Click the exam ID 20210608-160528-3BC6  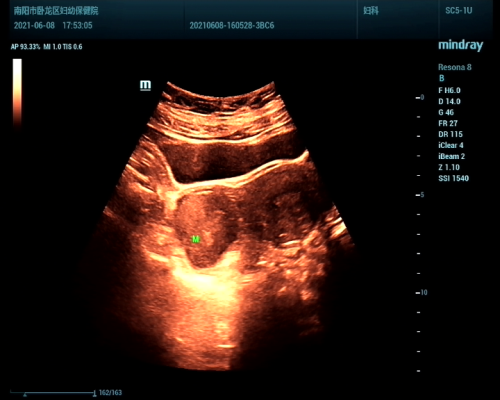[232, 26]
